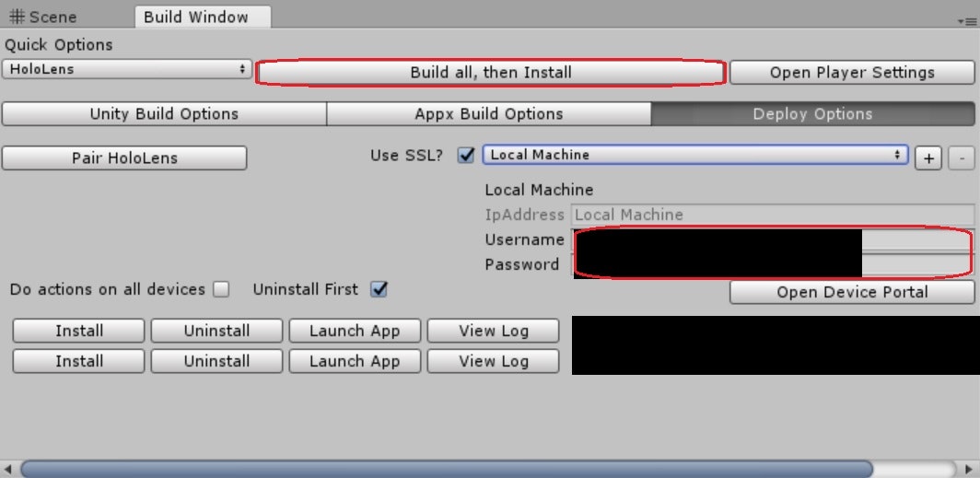Add a device with the plus button
The image size is (980, 478).
coord(928,158)
